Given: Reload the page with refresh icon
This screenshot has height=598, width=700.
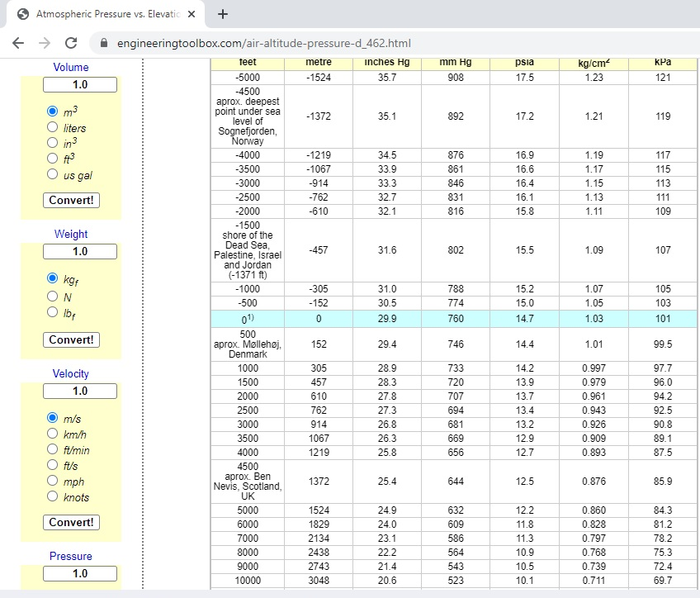Looking at the screenshot, I should click(x=71, y=43).
